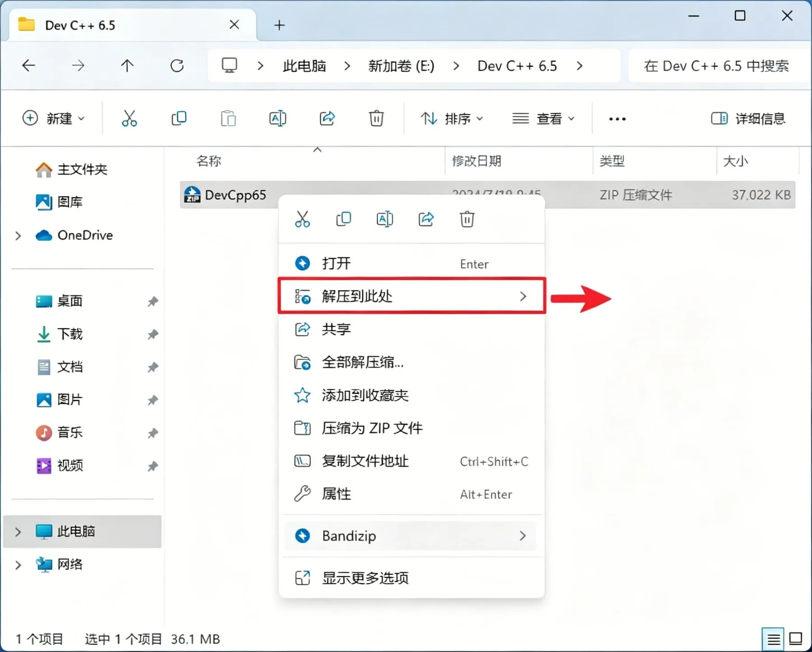Select the DevCpp65 zip file
This screenshot has height=652, width=812.
(487, 195)
